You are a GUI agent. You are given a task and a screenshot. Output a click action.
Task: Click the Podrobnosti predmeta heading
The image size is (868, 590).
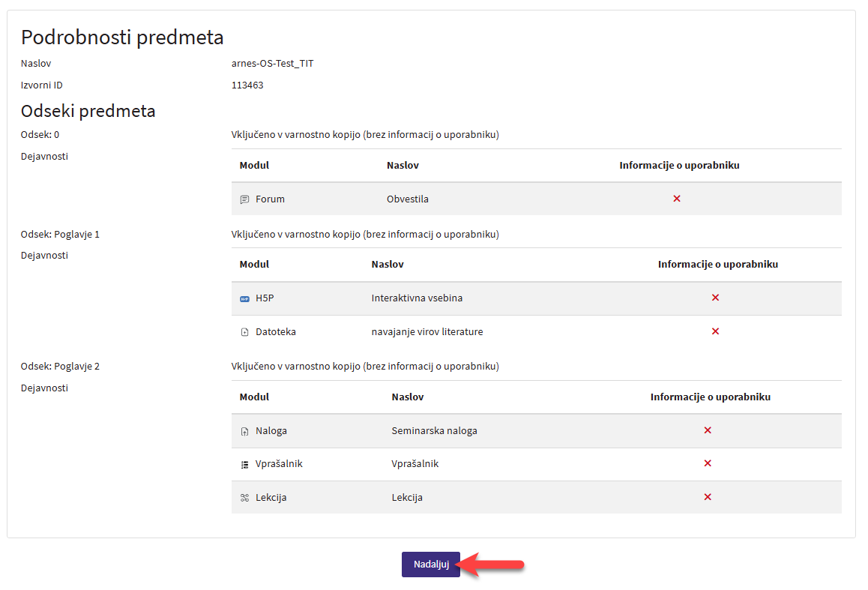click(122, 37)
